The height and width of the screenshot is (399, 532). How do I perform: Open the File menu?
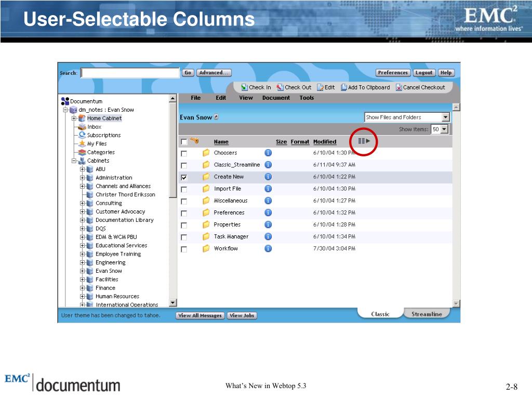point(196,98)
